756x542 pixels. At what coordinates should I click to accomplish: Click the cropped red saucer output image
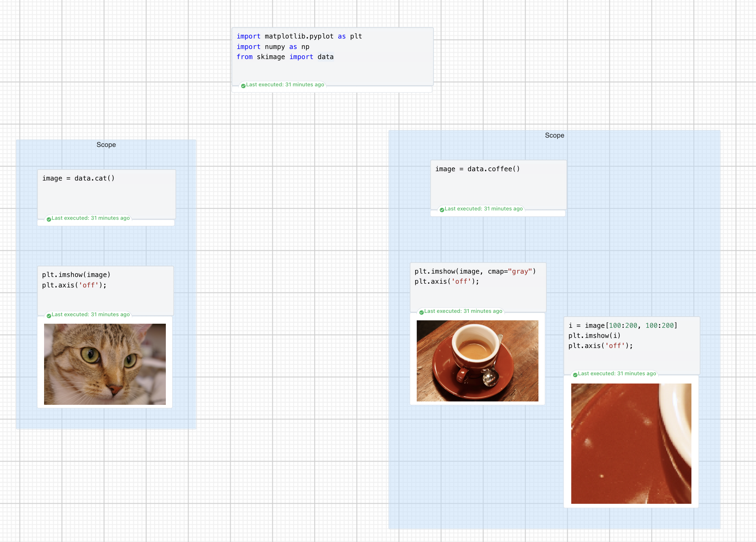631,443
